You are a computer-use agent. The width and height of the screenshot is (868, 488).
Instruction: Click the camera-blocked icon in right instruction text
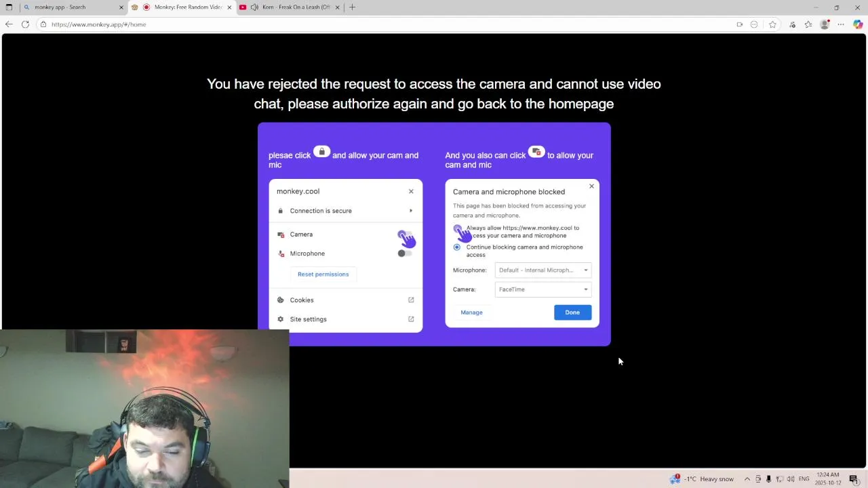[x=536, y=152]
